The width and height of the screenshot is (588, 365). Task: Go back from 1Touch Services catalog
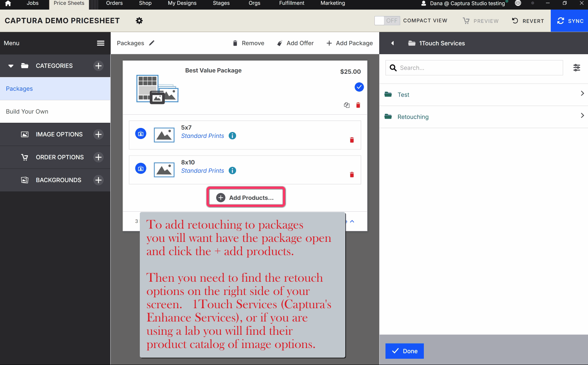(x=392, y=43)
